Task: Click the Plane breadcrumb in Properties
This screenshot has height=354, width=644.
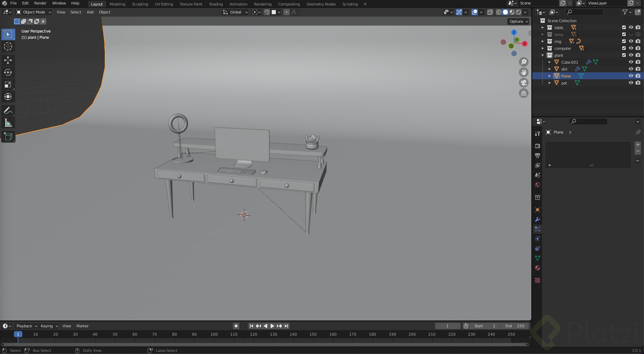Action: click(558, 132)
